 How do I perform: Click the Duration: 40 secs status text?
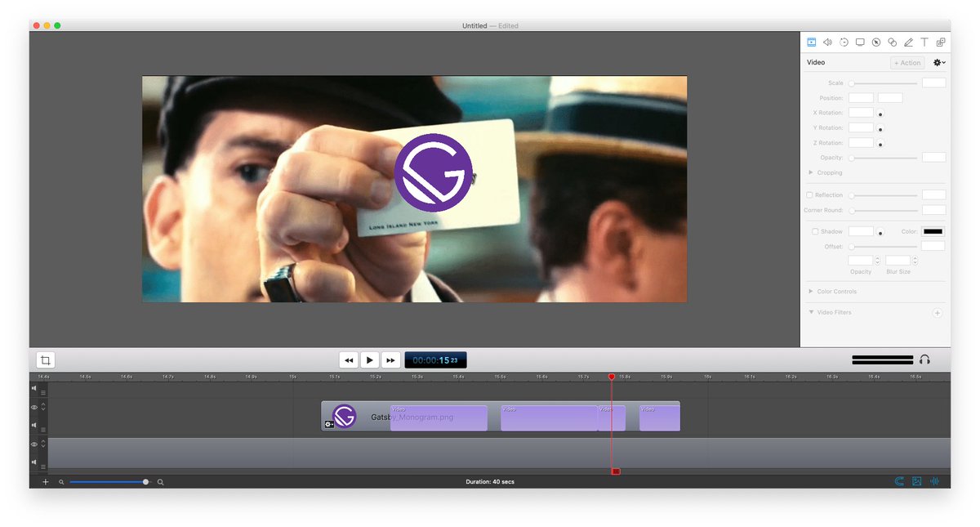coord(490,482)
